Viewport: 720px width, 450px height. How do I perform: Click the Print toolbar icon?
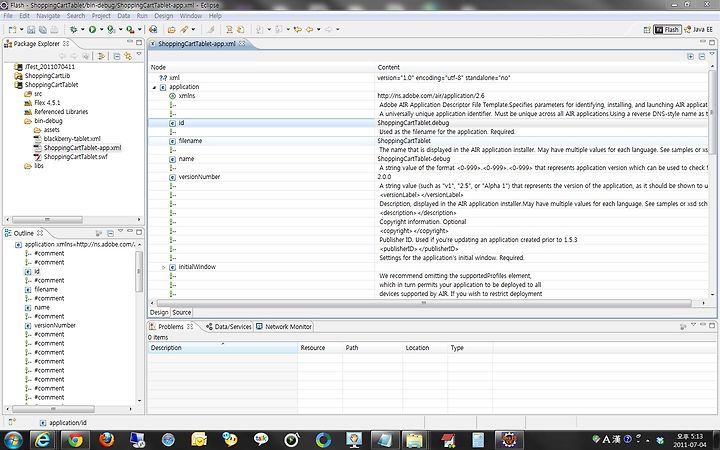click(54, 29)
